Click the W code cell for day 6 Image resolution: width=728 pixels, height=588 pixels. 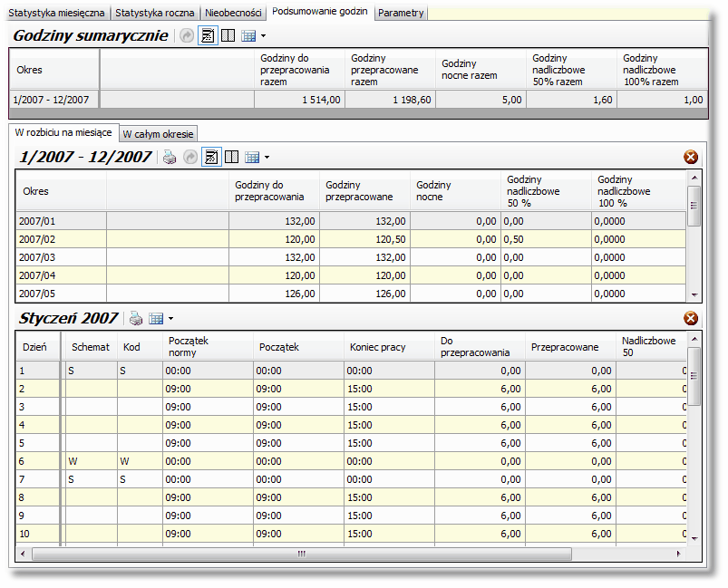pyautogui.click(x=140, y=461)
